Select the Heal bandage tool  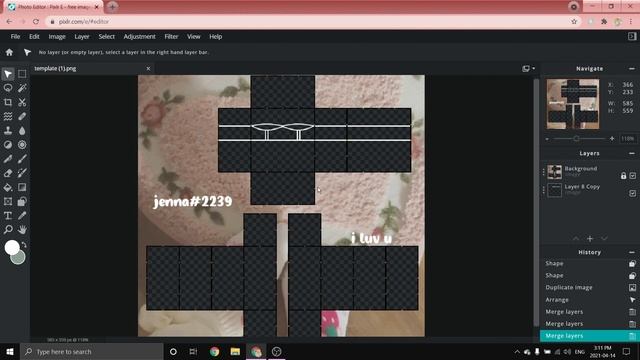point(22,116)
